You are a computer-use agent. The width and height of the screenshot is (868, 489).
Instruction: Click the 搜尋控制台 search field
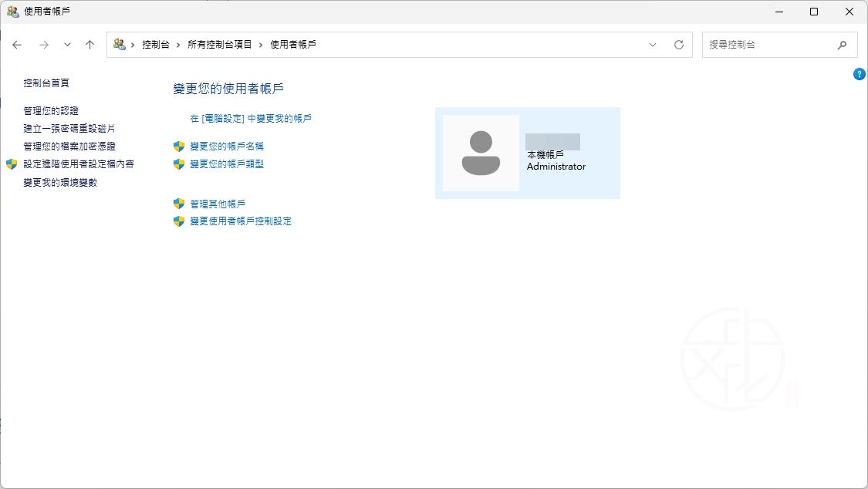[779, 45]
